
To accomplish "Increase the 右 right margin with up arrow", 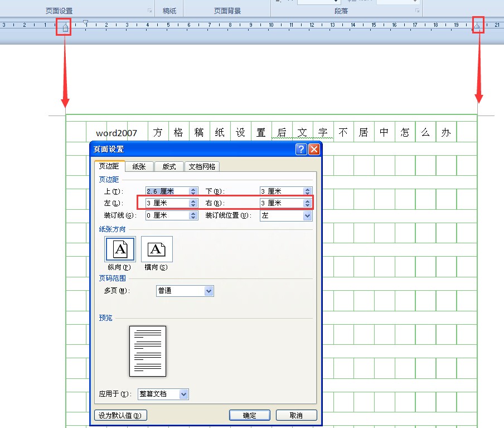I will 307,201.
